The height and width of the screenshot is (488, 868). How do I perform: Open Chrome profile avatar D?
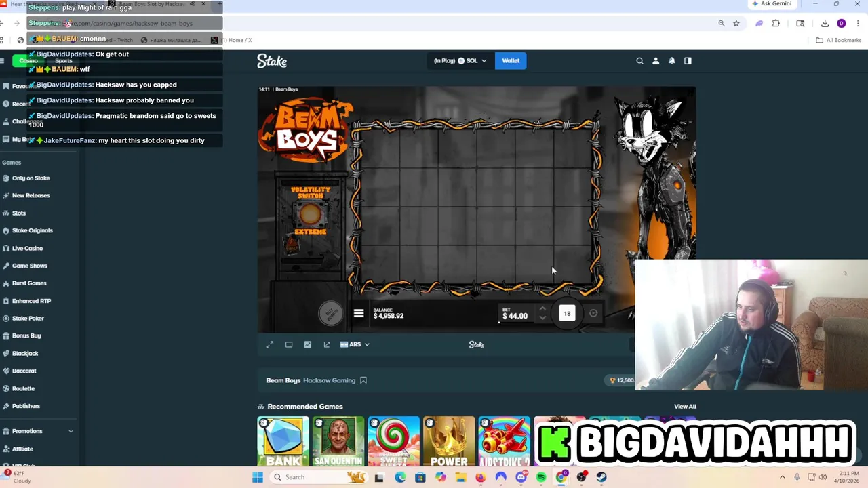click(842, 23)
